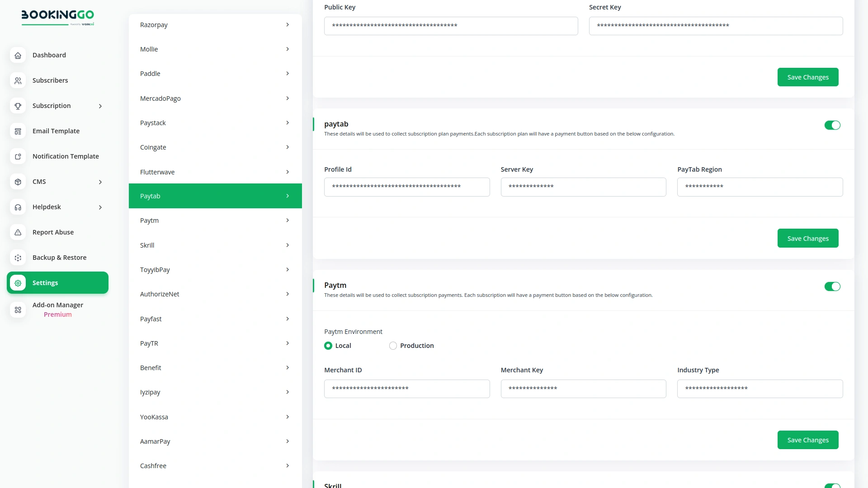Turn off the Paytm toggle switch
868x488 pixels.
[833, 286]
